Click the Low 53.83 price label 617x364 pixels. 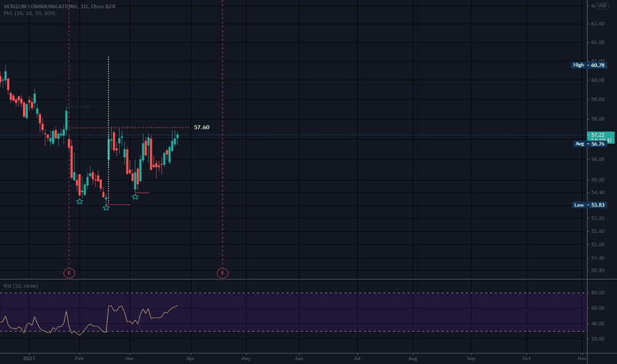click(589, 205)
